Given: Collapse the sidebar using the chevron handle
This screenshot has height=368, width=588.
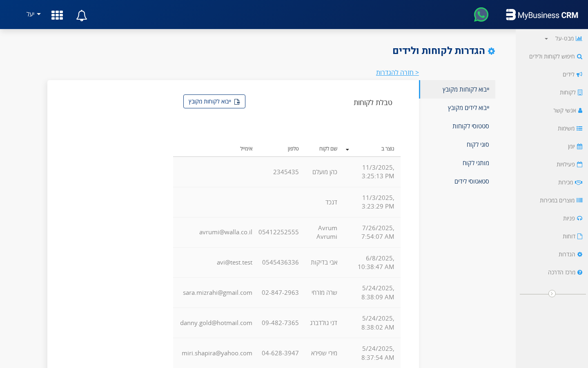Looking at the screenshot, I should click(x=552, y=294).
